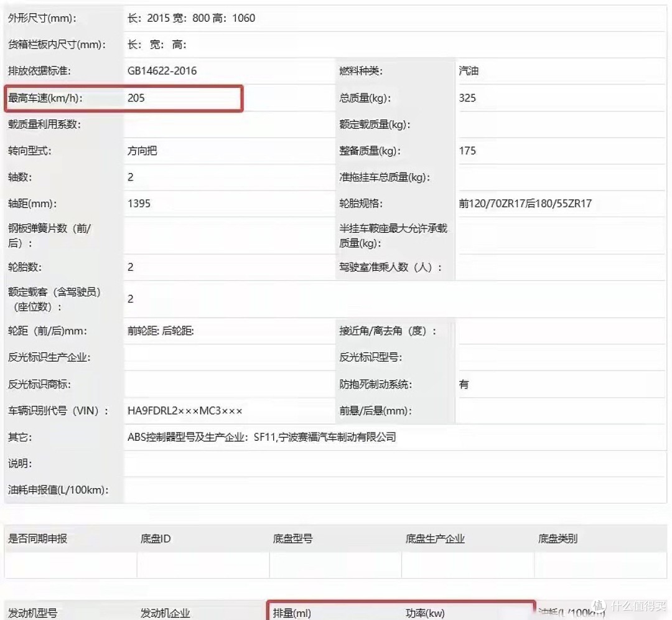Image resolution: width=672 pixels, height=620 pixels.
Task: Select the 前悬/后悬(mm) label
Action: pos(375,411)
